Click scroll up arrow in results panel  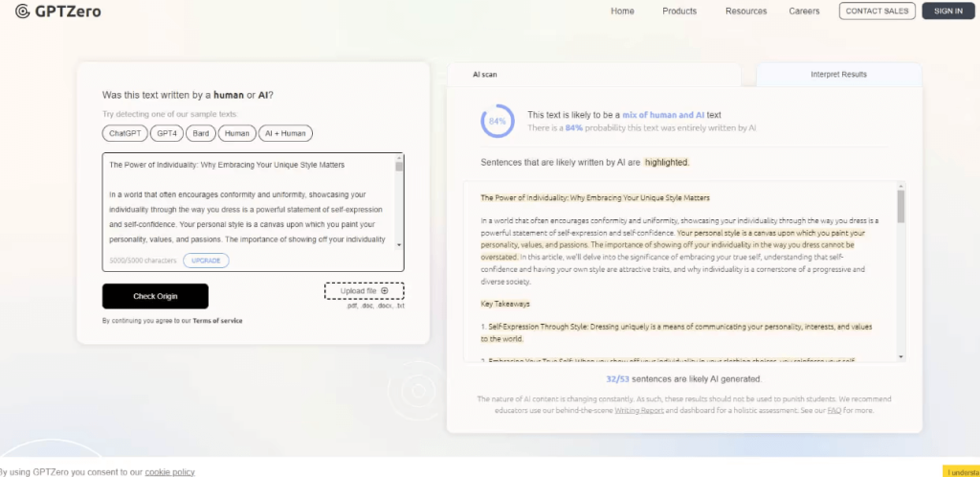pyautogui.click(x=901, y=186)
